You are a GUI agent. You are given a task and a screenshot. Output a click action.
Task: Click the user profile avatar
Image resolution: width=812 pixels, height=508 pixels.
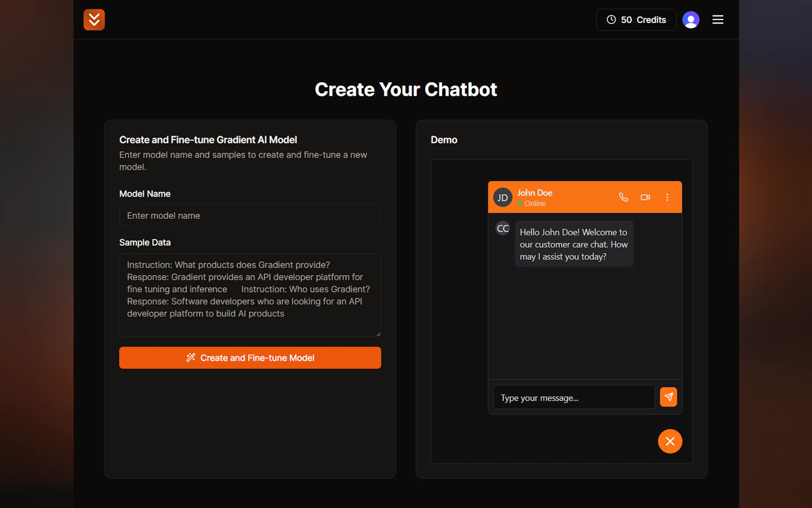click(x=691, y=20)
